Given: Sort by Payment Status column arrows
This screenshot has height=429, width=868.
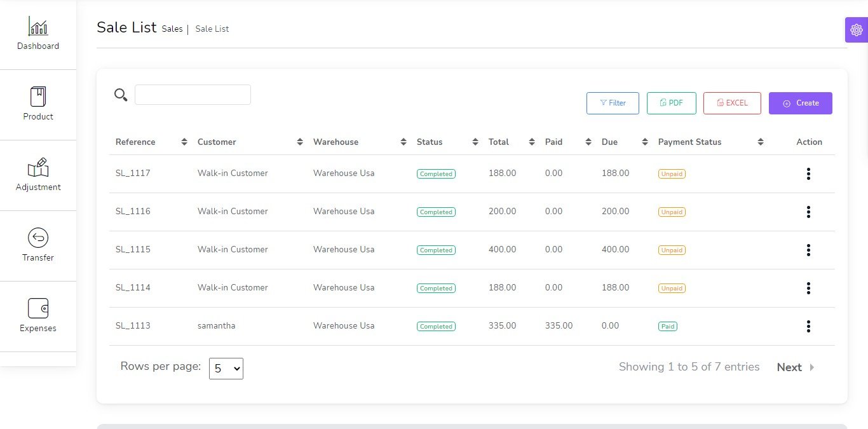Looking at the screenshot, I should [761, 142].
